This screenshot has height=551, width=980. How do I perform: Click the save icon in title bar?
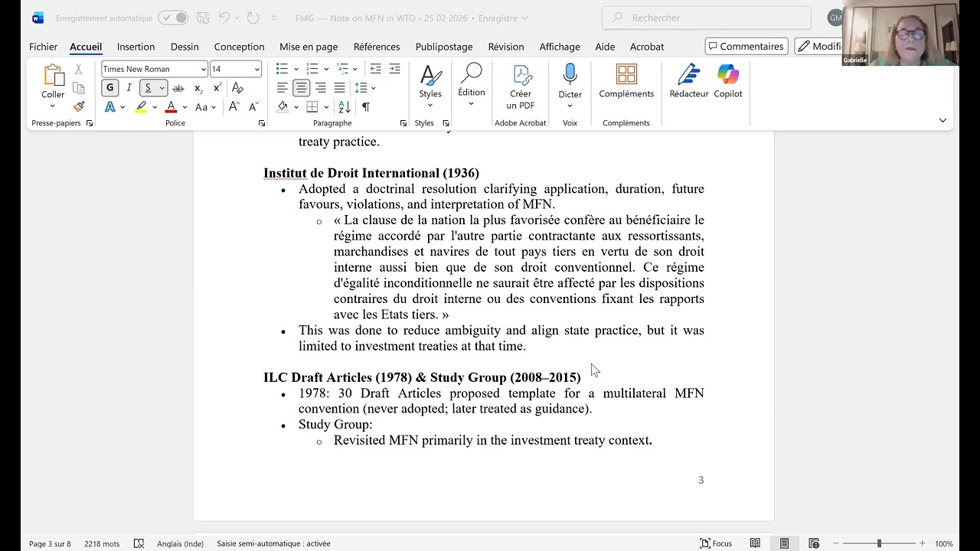click(x=203, y=18)
